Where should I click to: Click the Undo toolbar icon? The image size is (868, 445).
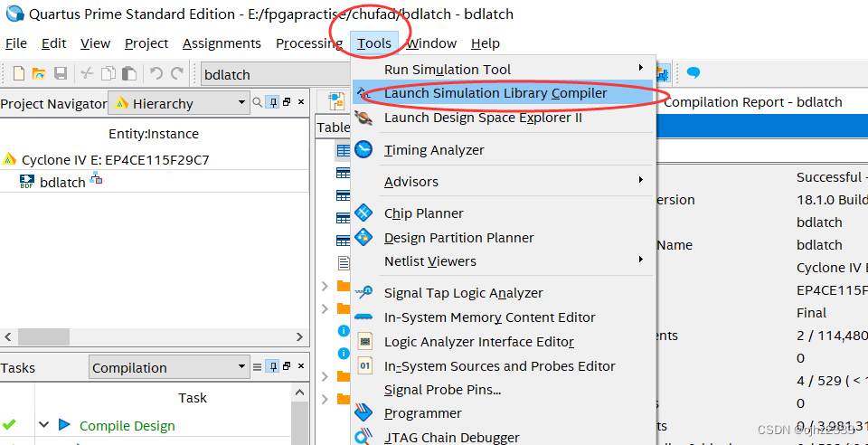click(x=156, y=74)
